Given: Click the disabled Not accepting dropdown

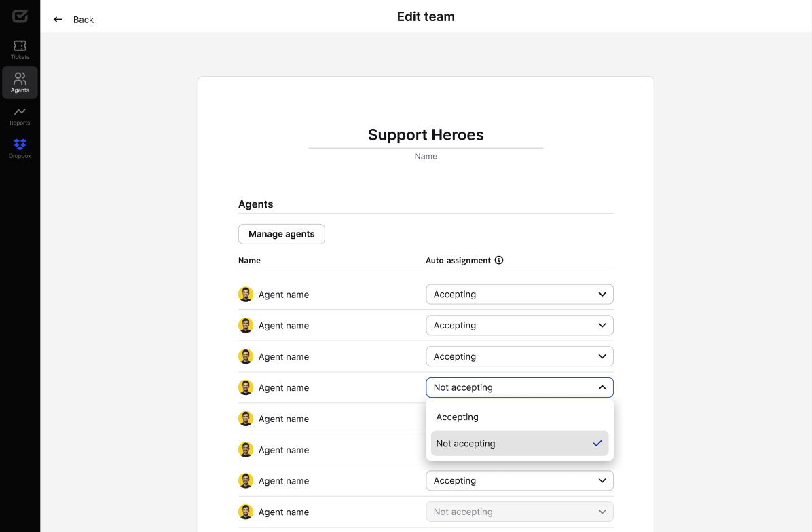Looking at the screenshot, I should pos(519,512).
